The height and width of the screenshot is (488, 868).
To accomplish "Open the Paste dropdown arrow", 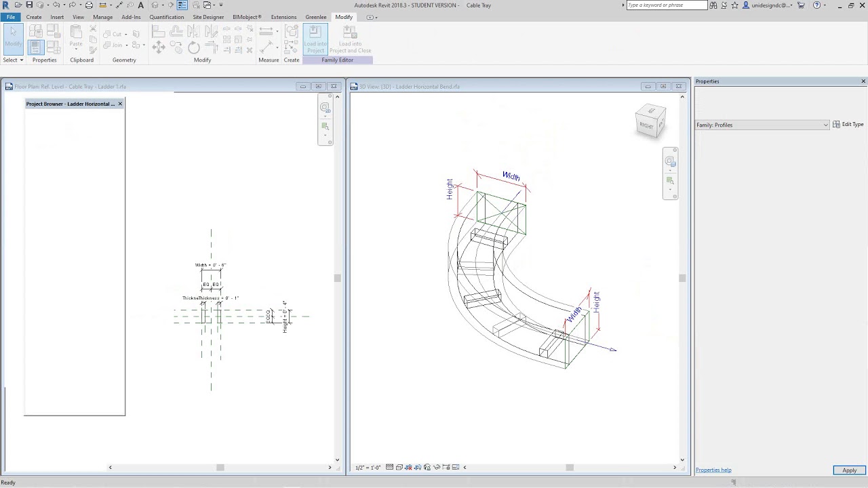I will 76,49.
